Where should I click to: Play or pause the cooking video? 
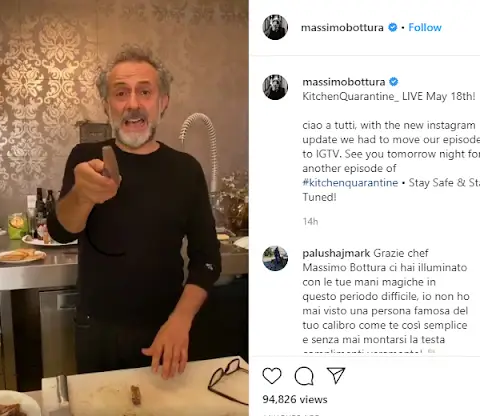(x=124, y=208)
